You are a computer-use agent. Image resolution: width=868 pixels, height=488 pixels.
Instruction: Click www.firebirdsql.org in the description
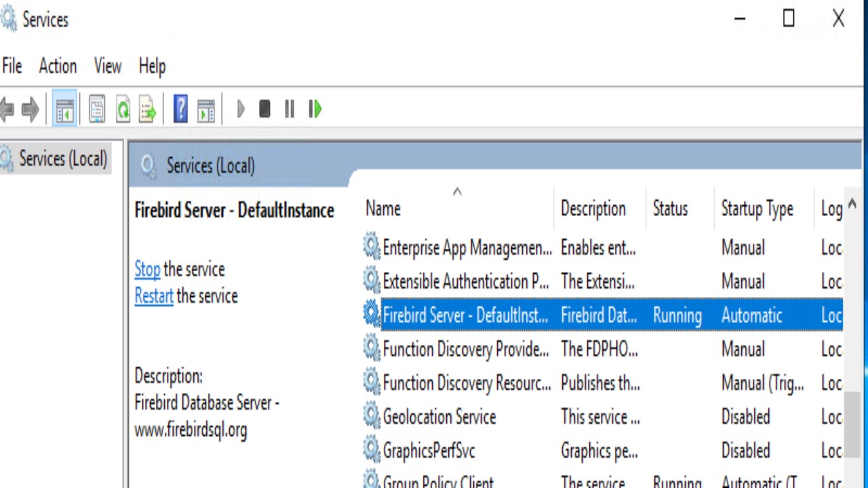tap(191, 430)
